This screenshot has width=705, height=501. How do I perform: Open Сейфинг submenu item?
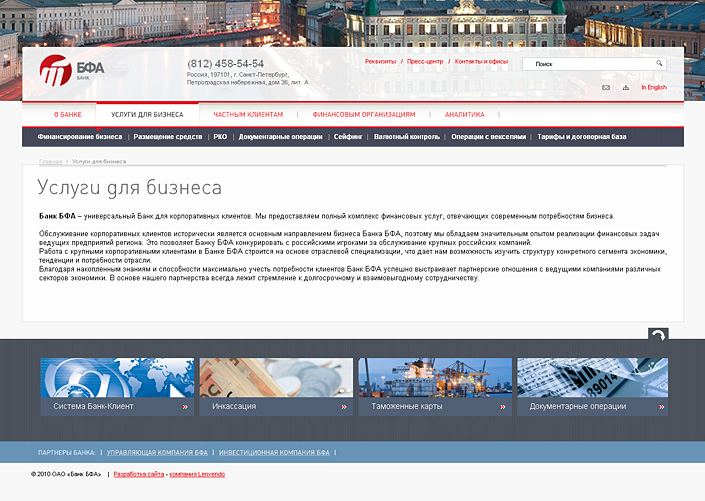(x=348, y=137)
